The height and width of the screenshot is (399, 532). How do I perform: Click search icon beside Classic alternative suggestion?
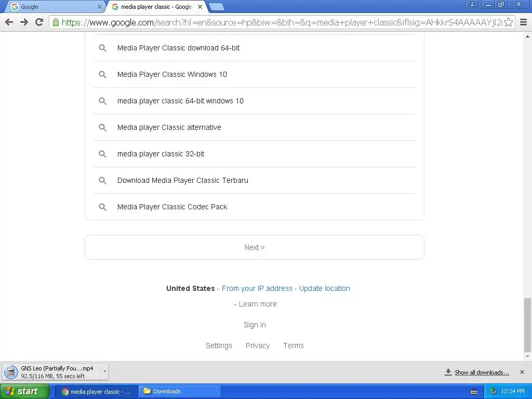click(x=102, y=128)
